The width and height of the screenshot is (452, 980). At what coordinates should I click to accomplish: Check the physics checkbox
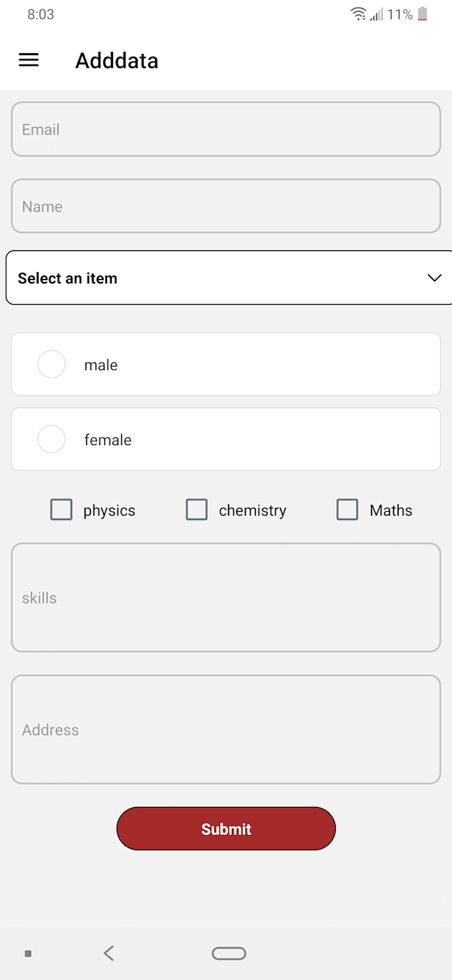[x=61, y=510]
